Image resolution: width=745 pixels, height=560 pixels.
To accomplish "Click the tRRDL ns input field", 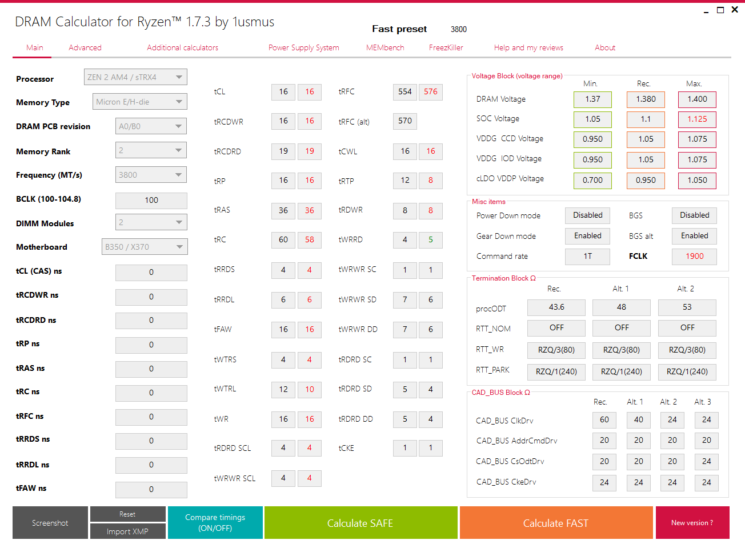I will [x=151, y=465].
